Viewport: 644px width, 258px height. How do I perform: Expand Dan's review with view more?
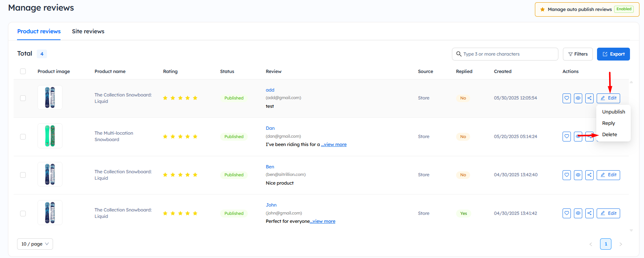pyautogui.click(x=334, y=145)
